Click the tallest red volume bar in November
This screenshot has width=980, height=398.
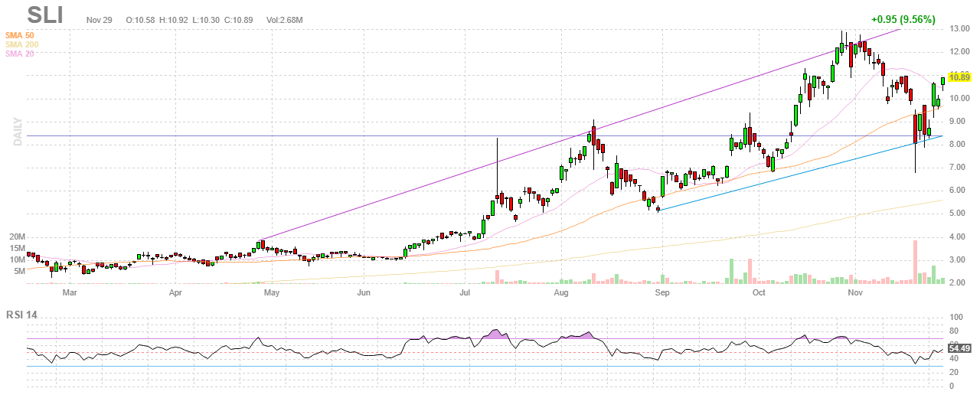(x=915, y=262)
